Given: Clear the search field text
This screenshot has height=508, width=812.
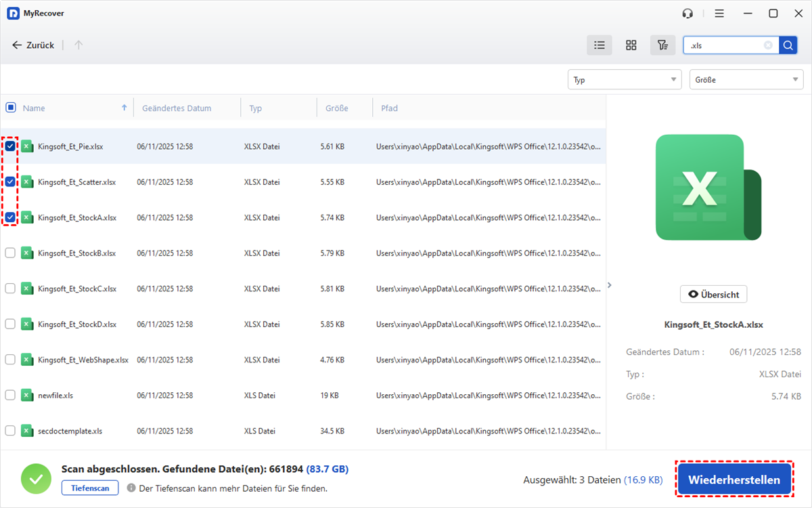Looking at the screenshot, I should 768,45.
